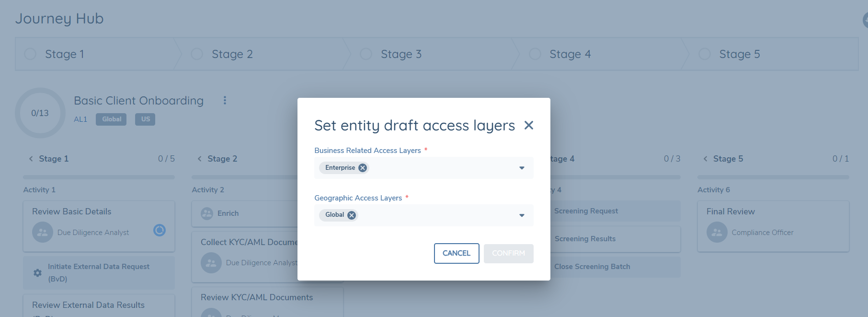The width and height of the screenshot is (868, 317).
Task: Click the CONFIRM button
Action: 509,253
